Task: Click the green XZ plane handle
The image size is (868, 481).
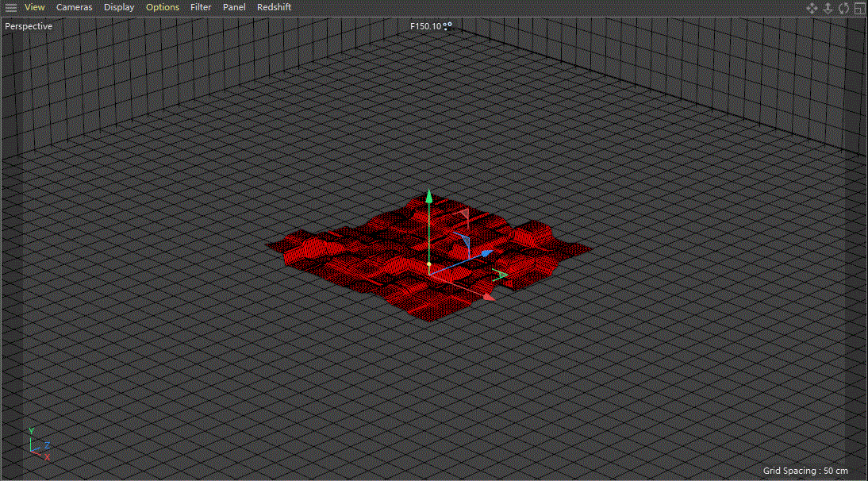Action: [x=500, y=275]
